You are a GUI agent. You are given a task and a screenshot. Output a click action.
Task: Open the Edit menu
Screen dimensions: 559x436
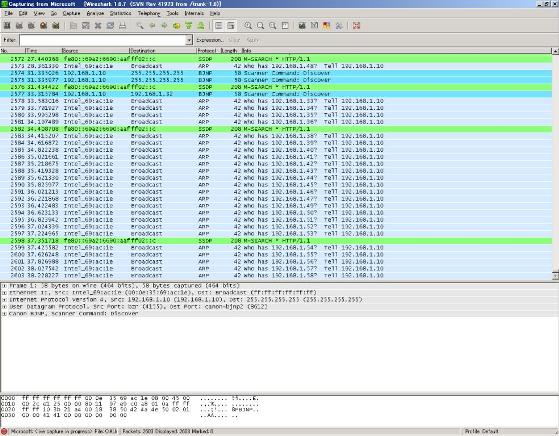click(23, 13)
